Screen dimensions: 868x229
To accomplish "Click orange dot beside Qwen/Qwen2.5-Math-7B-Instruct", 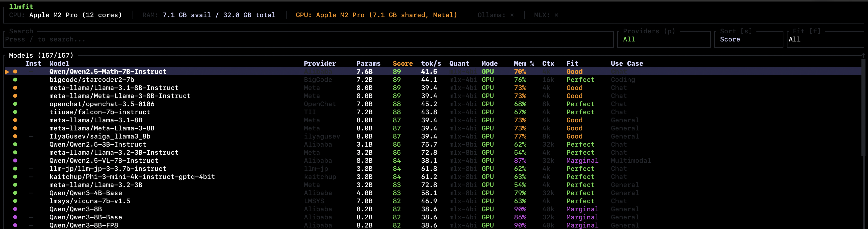I will (15, 72).
